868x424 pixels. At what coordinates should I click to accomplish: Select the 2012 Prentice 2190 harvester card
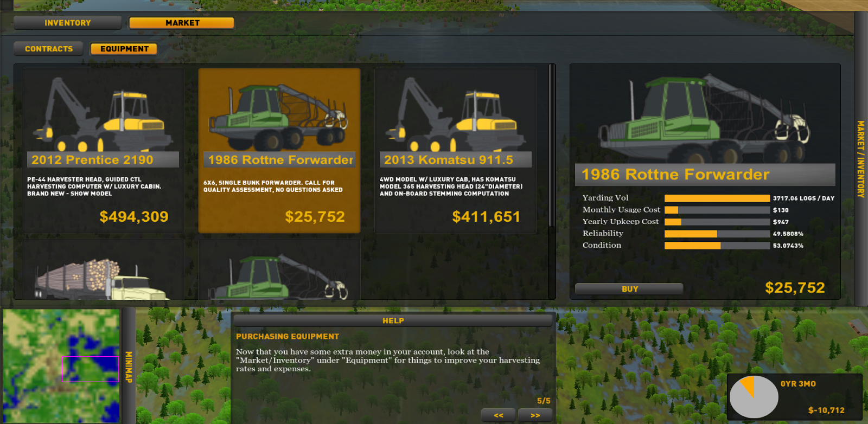pos(103,151)
